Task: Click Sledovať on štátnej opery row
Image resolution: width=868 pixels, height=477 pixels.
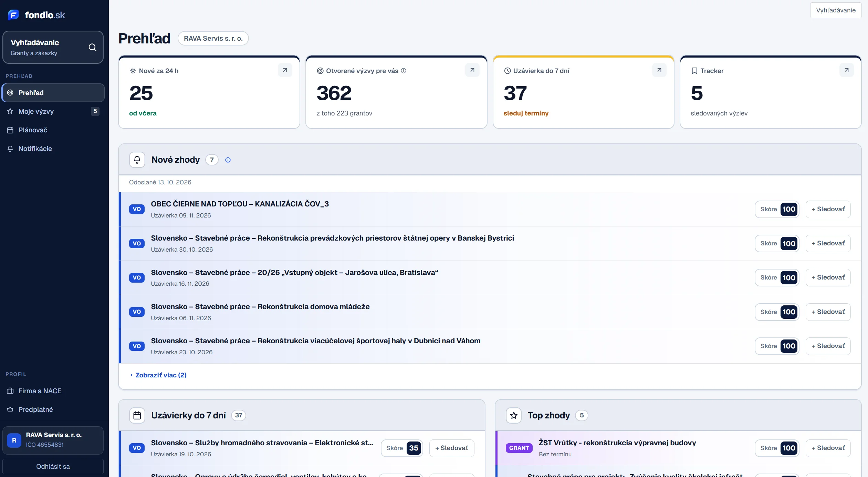Action: [828, 243]
